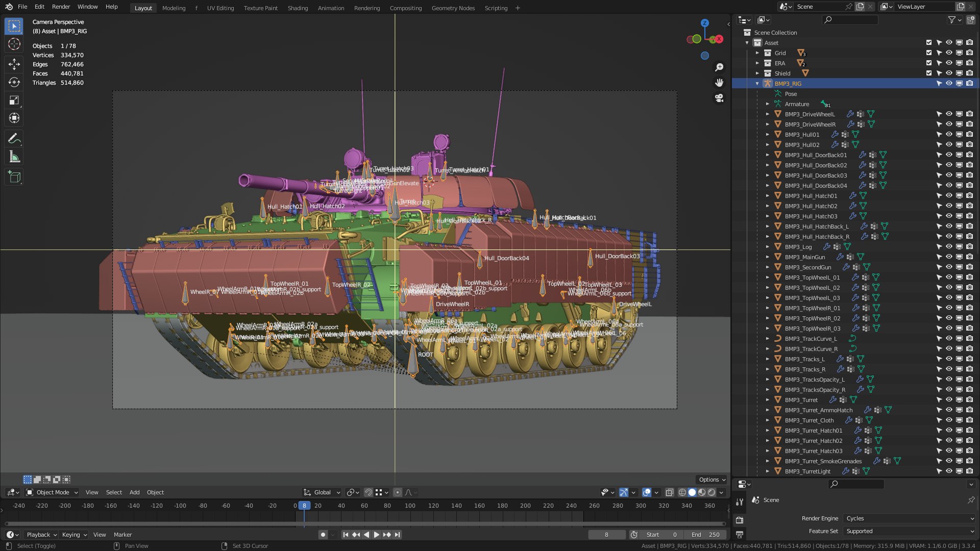Screen dimensions: 980x551
Task: Expand the ERA collection
Action: tap(757, 63)
